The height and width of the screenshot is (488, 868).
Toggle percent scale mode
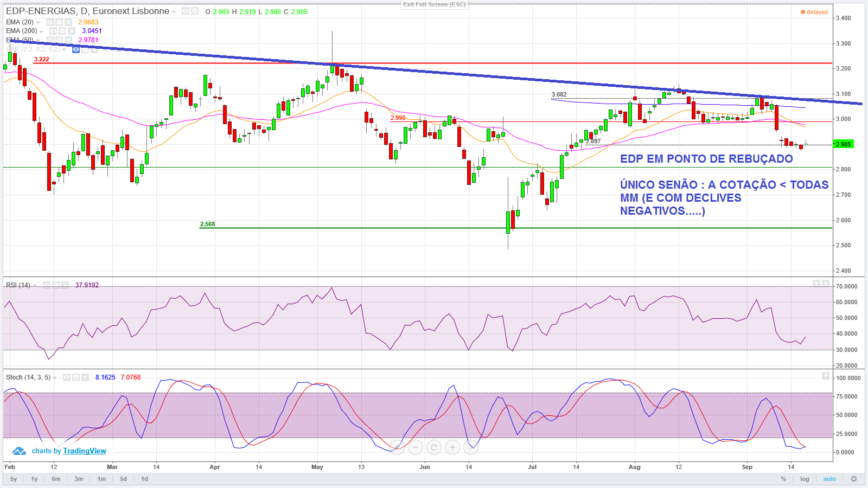tap(783, 479)
